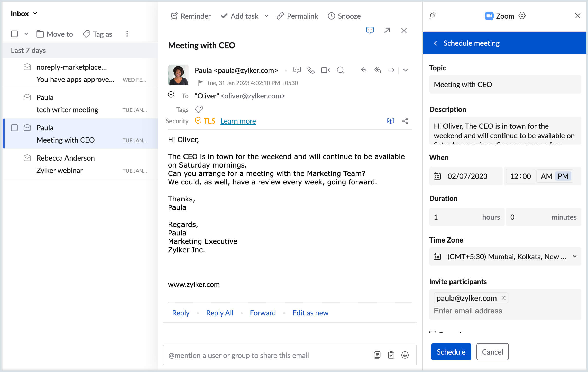
Task: Open reader view book icon
Action: click(x=390, y=121)
